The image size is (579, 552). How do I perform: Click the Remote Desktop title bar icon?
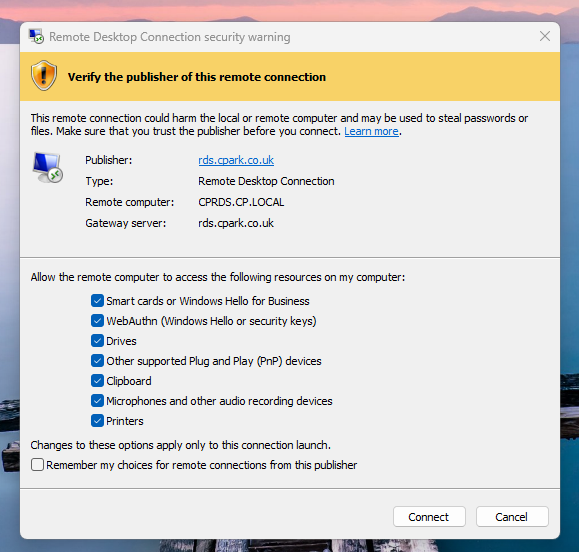pyautogui.click(x=36, y=37)
